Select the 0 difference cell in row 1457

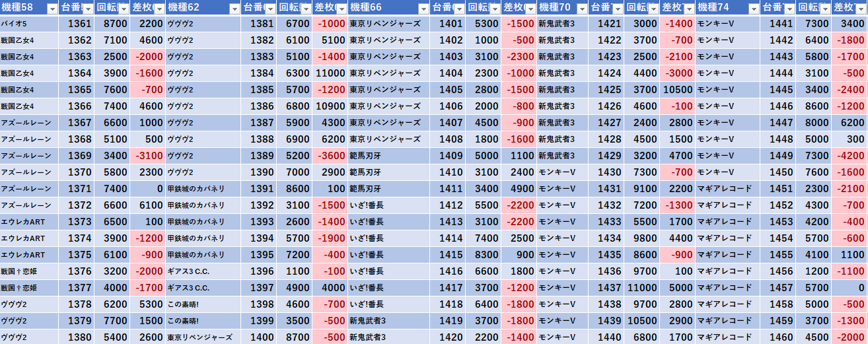(x=849, y=288)
